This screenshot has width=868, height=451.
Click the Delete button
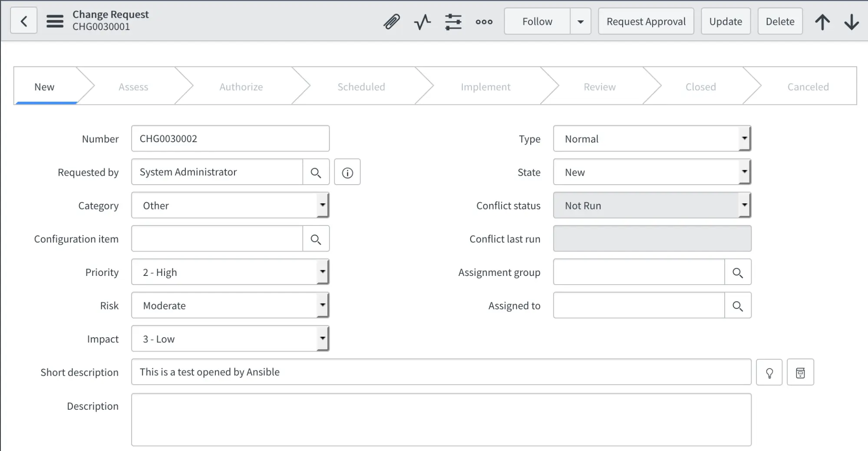779,21
